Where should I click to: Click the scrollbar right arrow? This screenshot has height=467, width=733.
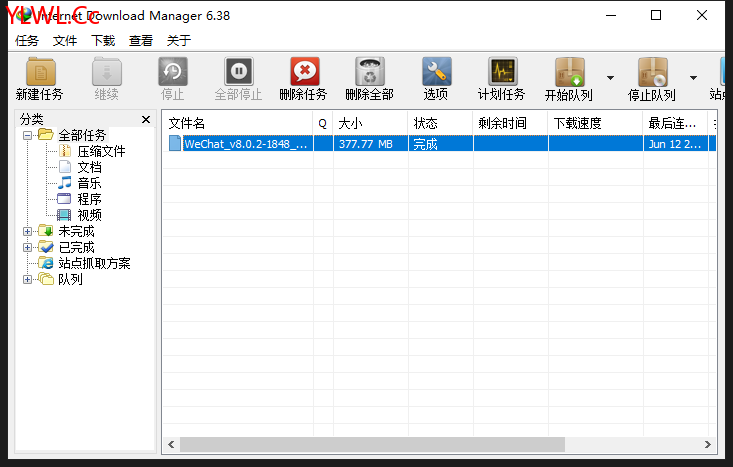pyautogui.click(x=708, y=445)
